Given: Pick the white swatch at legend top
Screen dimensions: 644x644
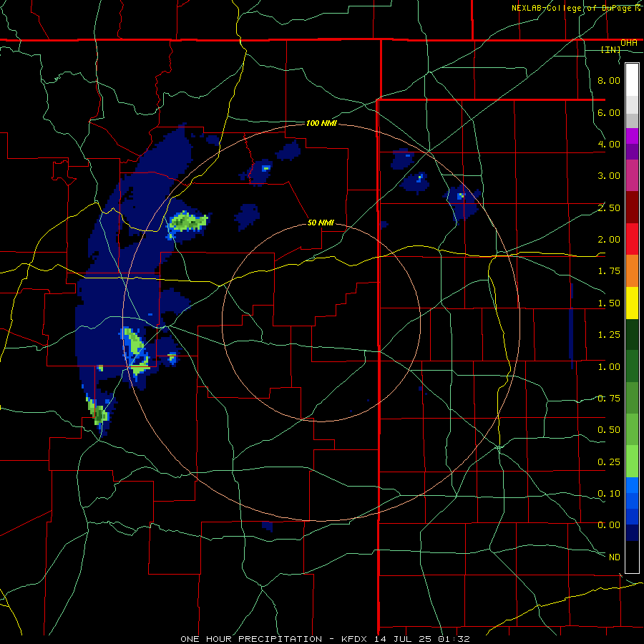Looking at the screenshot, I should pyautogui.click(x=632, y=80).
